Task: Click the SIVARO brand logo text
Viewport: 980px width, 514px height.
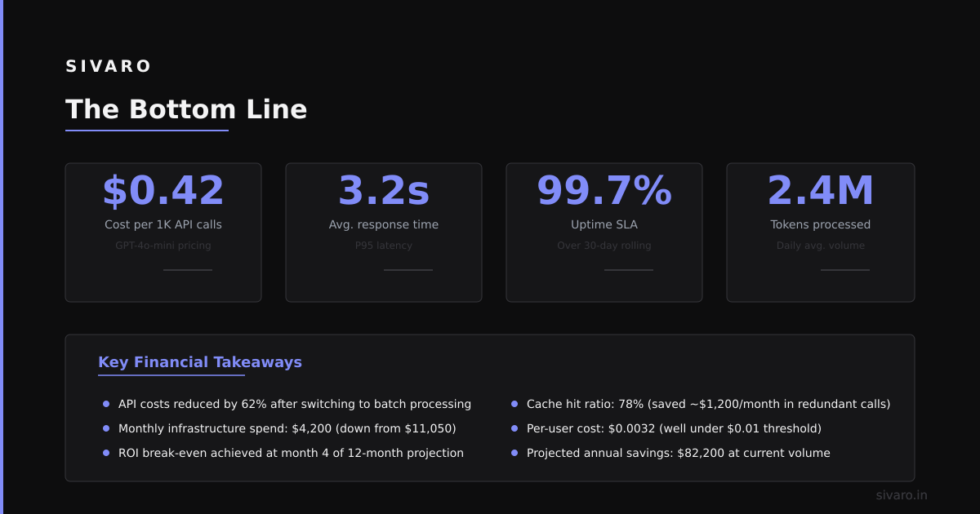Action: click(108, 67)
